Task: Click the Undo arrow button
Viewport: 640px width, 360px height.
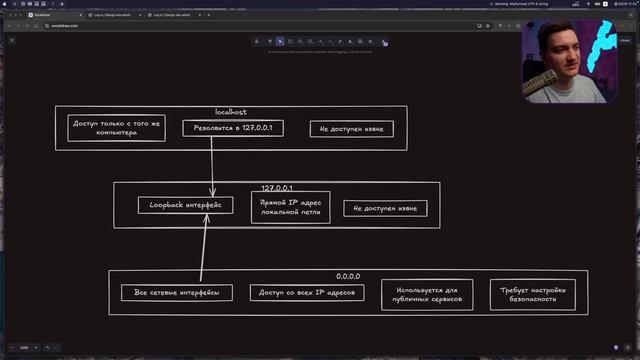Action: (x=48, y=348)
